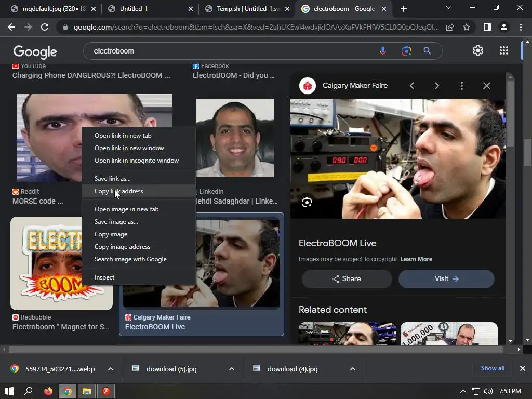Select Search image with Google
The width and height of the screenshot is (532, 399).
click(x=138, y=259)
